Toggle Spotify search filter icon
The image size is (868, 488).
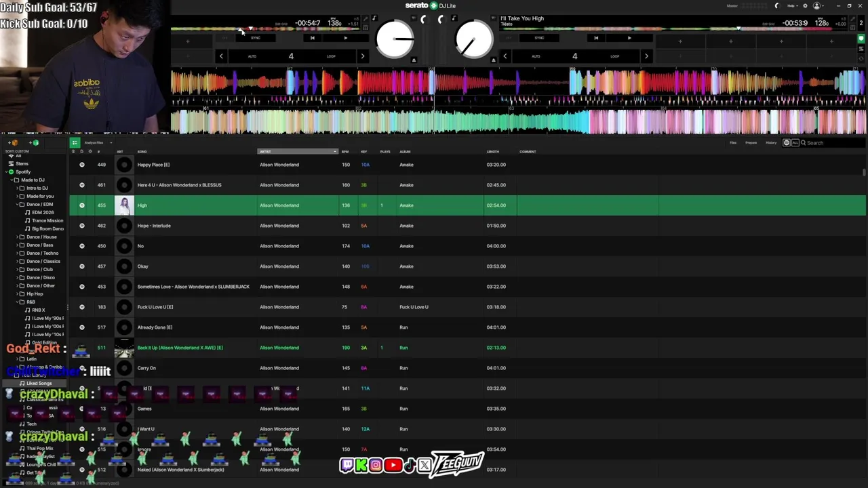(x=787, y=143)
